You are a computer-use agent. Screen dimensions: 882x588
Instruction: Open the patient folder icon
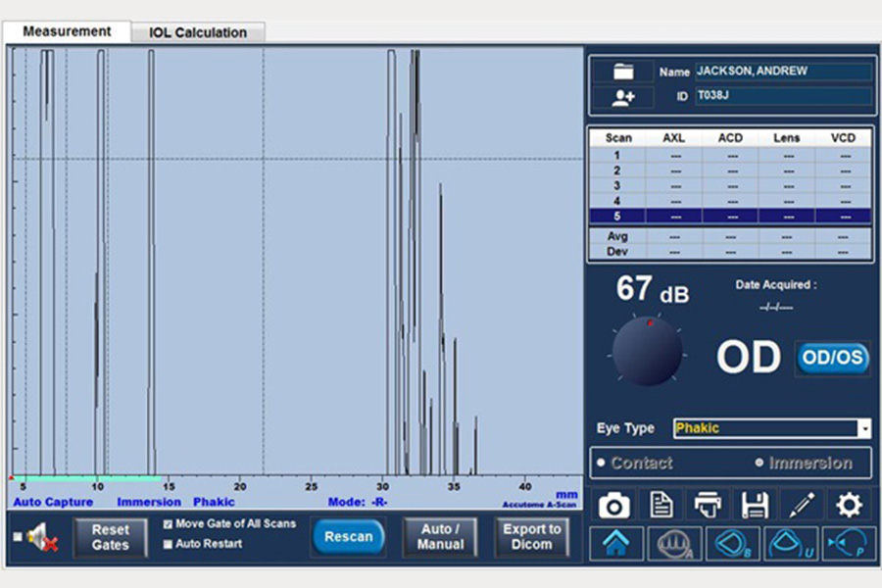point(623,72)
